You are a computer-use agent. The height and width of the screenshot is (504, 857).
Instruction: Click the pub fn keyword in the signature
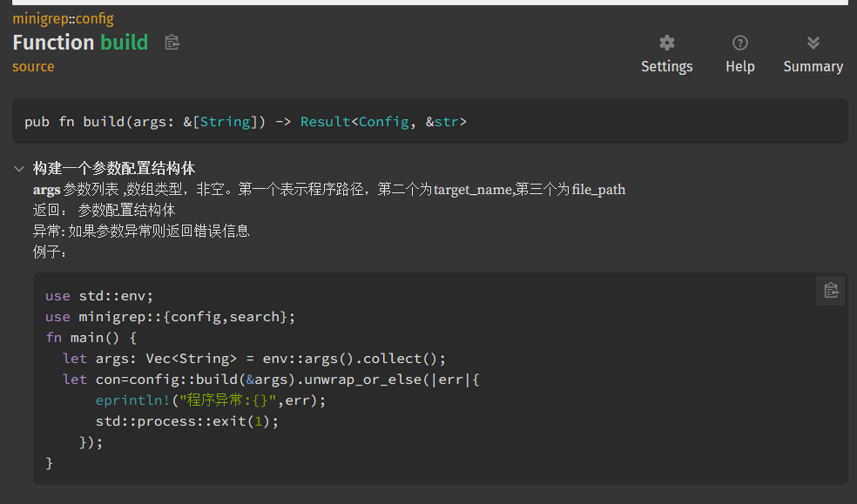(x=50, y=122)
